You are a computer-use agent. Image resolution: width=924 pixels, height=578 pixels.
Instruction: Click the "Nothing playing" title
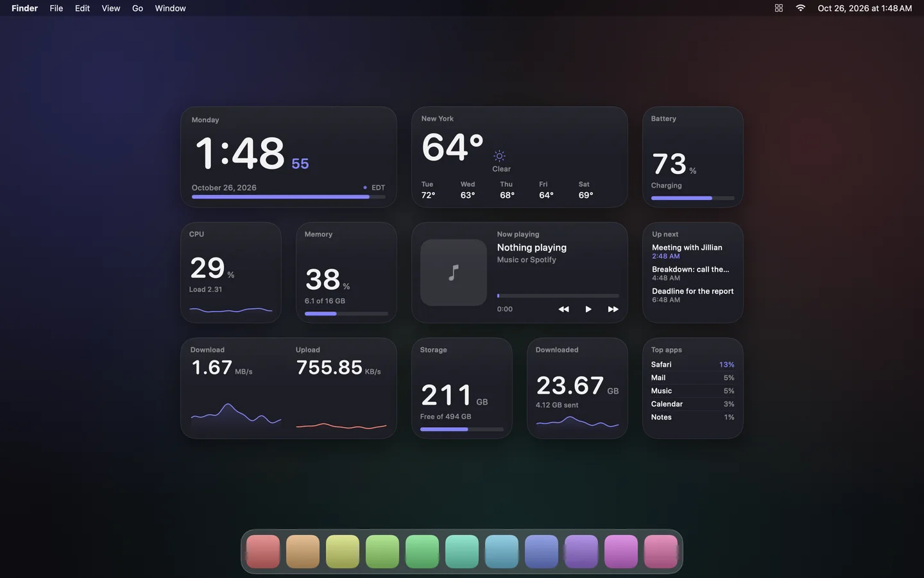point(532,247)
